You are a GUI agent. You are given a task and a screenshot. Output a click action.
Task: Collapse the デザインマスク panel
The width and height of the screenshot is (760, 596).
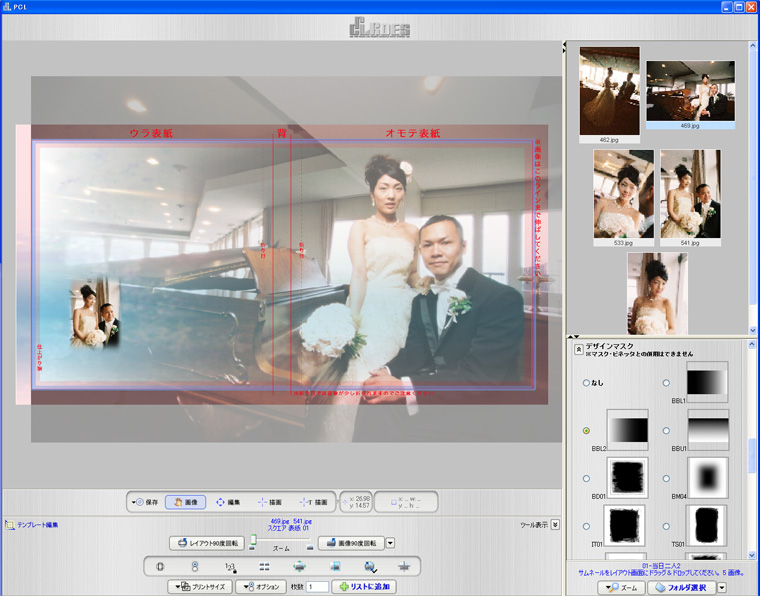578,348
